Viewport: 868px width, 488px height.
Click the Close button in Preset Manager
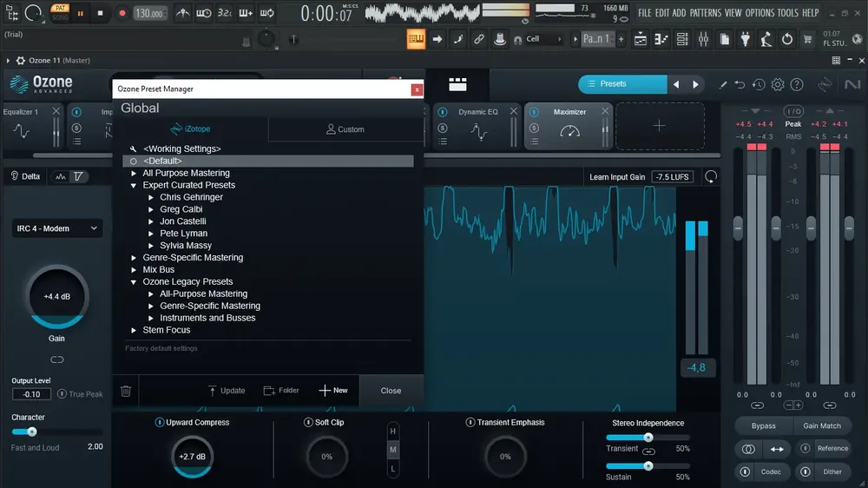391,391
